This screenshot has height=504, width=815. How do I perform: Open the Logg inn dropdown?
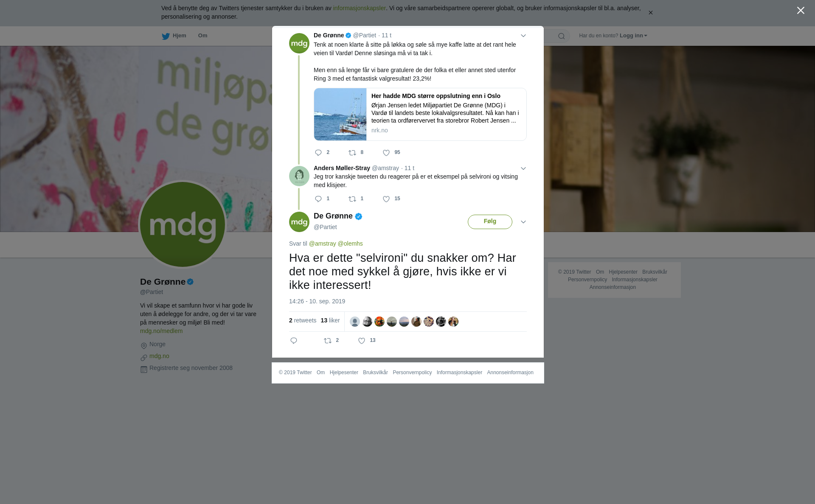[x=633, y=36]
